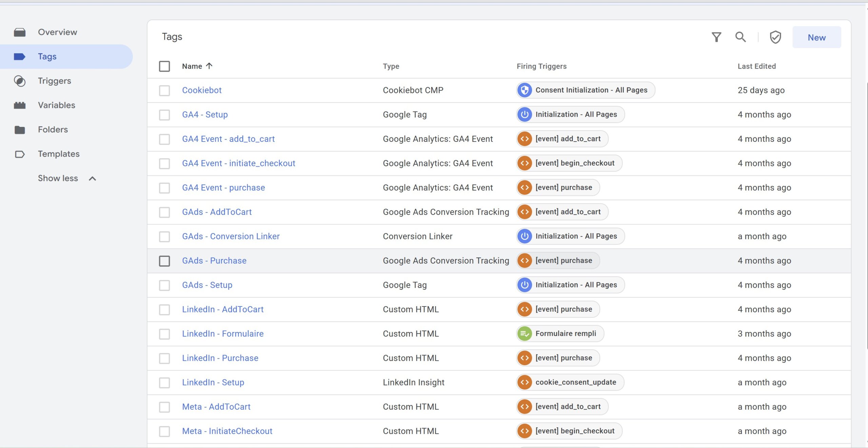
Task: Click the Type column header
Action: coord(391,66)
